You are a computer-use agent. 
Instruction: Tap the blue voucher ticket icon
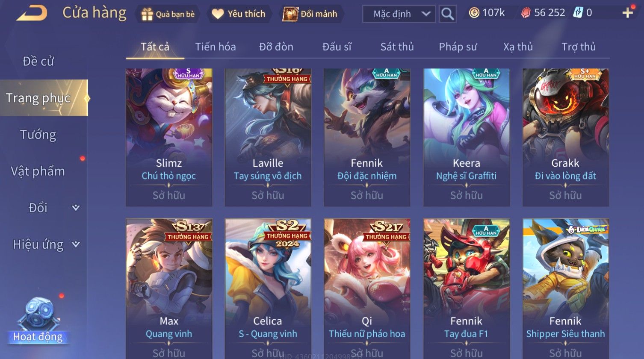578,13
